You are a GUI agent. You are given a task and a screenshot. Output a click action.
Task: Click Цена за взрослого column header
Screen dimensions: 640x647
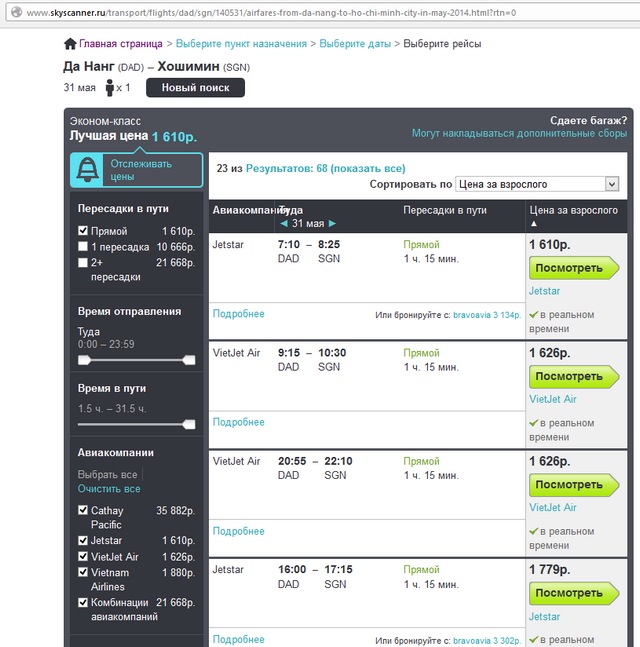point(574,210)
